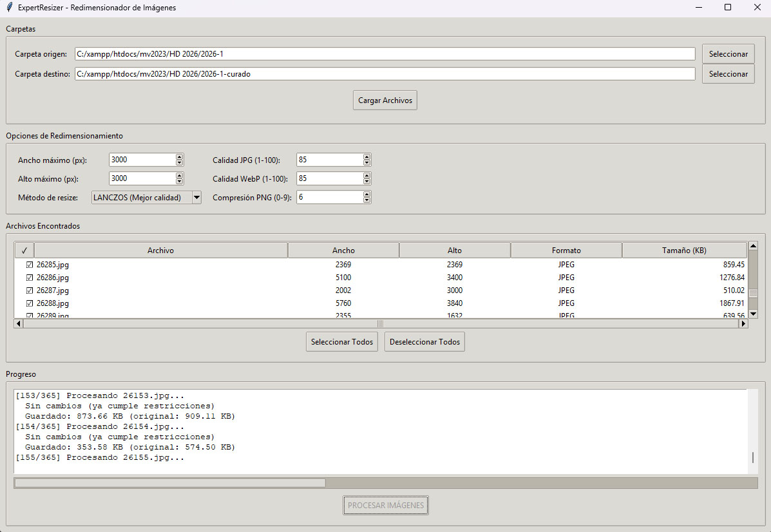
Task: Click the Archivo column header
Action: (x=160, y=251)
